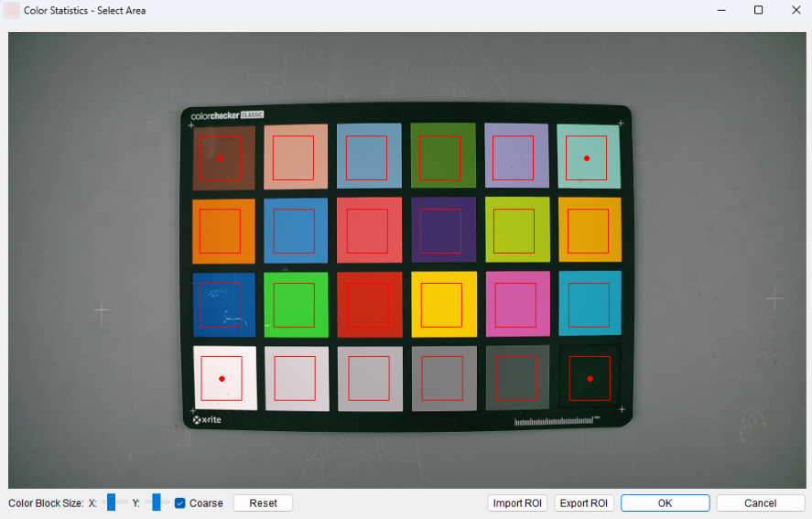The width and height of the screenshot is (812, 519).
Task: Select the orange patch in second row
Action: tap(221, 231)
